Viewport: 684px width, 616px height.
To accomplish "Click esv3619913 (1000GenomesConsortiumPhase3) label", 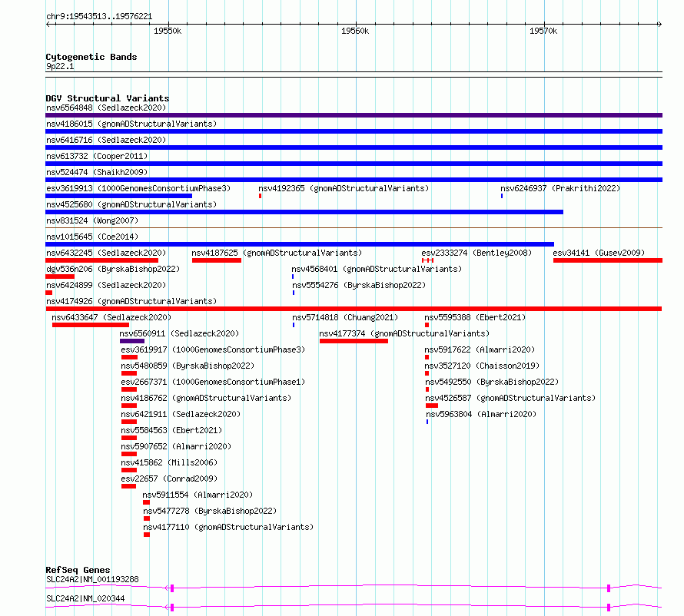I will click(138, 188).
